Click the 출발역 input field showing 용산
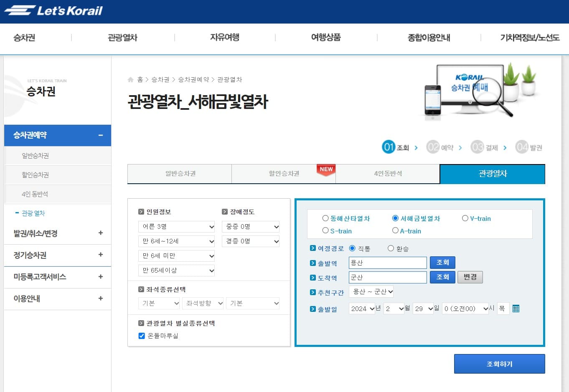Viewport: 569px width, 392px height. (387, 263)
